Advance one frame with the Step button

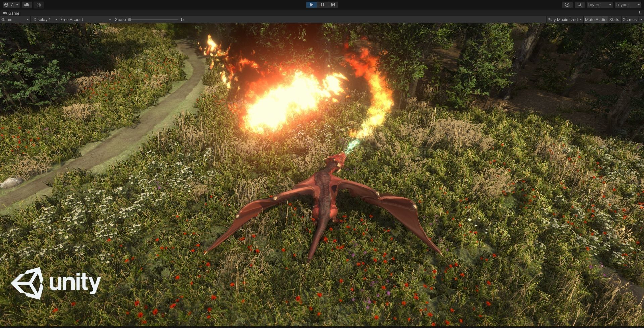pyautogui.click(x=333, y=5)
